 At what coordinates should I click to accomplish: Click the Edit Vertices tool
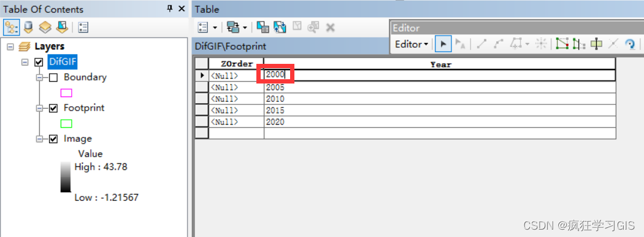[x=562, y=44]
